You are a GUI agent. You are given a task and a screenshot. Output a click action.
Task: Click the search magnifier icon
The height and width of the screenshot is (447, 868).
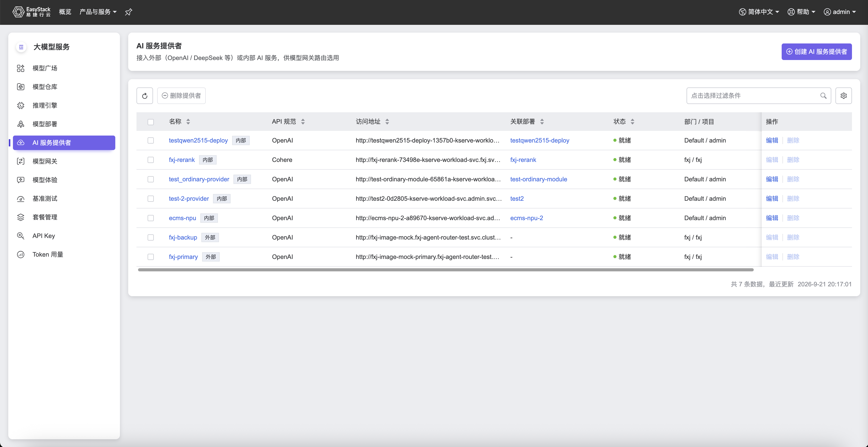[823, 96]
